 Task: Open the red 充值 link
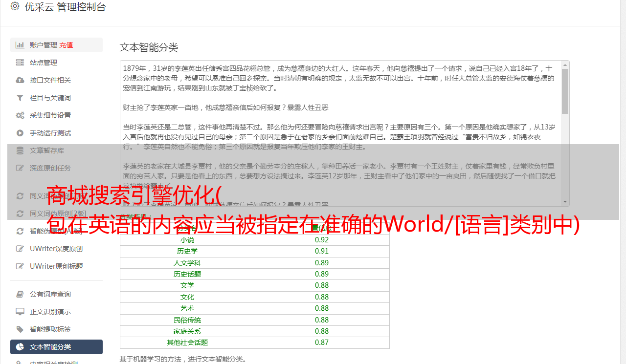[x=66, y=45]
